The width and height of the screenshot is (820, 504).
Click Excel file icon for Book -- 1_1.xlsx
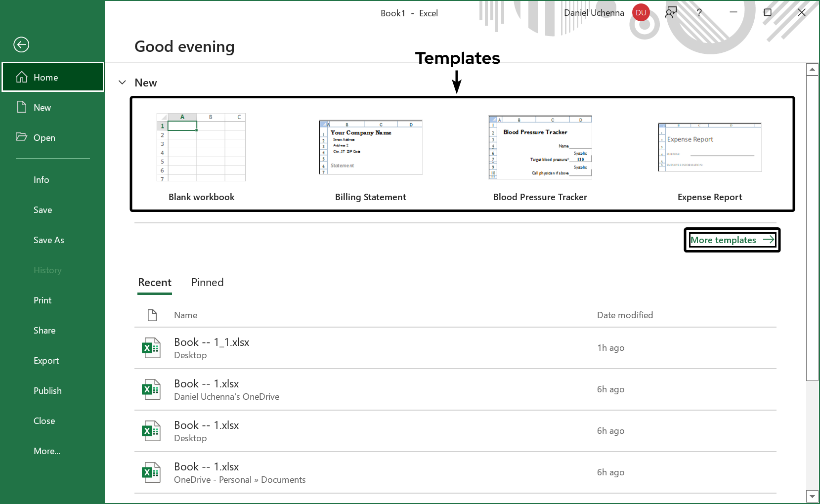click(151, 348)
